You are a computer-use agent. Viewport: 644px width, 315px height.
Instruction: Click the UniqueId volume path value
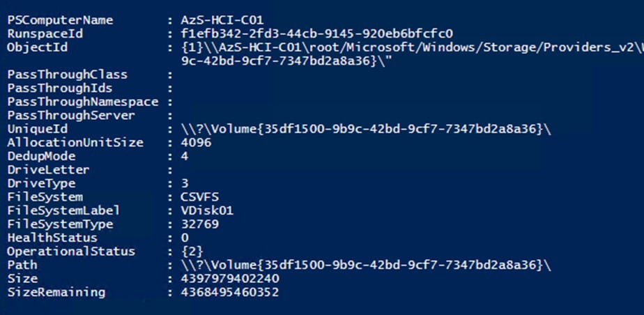click(x=366, y=129)
